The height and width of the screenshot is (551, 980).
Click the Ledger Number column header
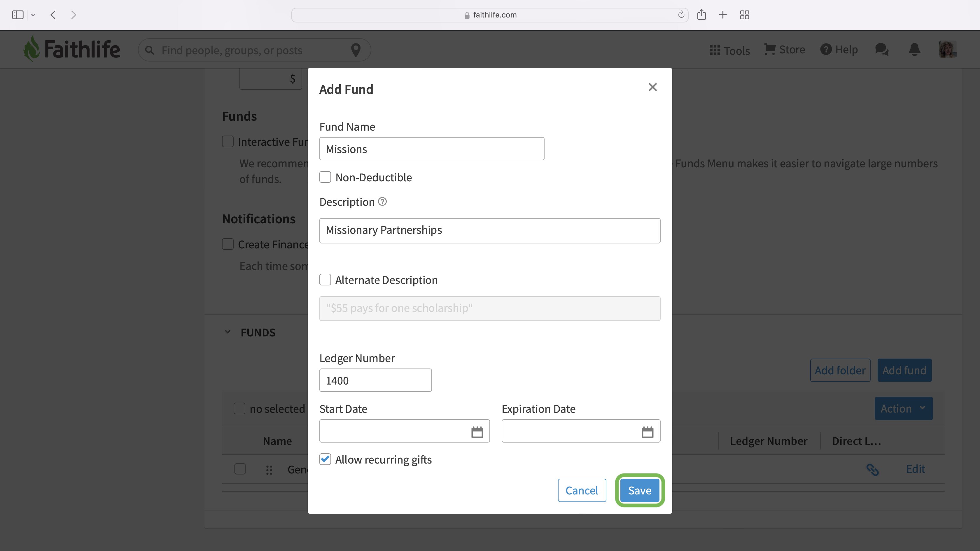[x=769, y=441]
